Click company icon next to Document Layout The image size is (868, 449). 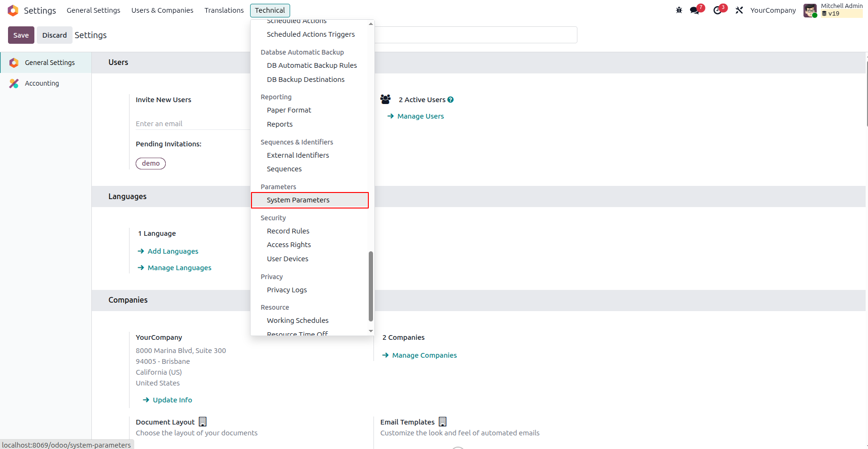[203, 422]
